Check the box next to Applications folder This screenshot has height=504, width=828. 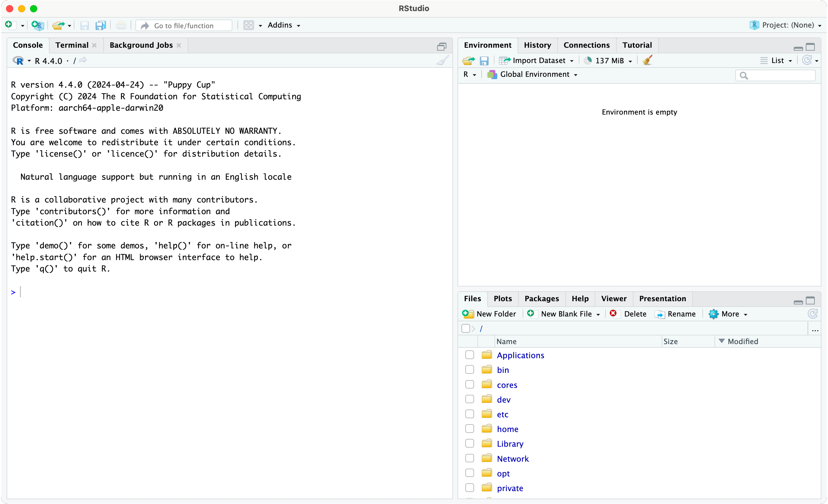tap(470, 355)
